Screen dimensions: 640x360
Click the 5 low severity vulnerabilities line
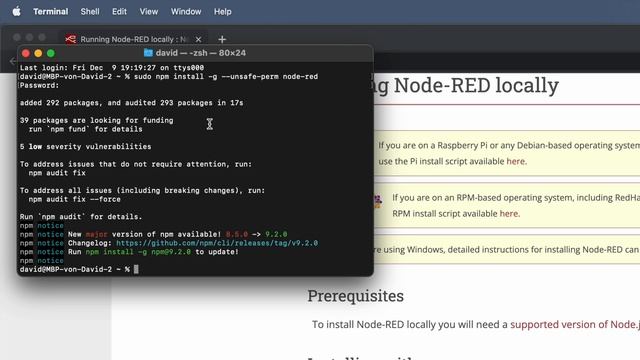(x=85, y=147)
